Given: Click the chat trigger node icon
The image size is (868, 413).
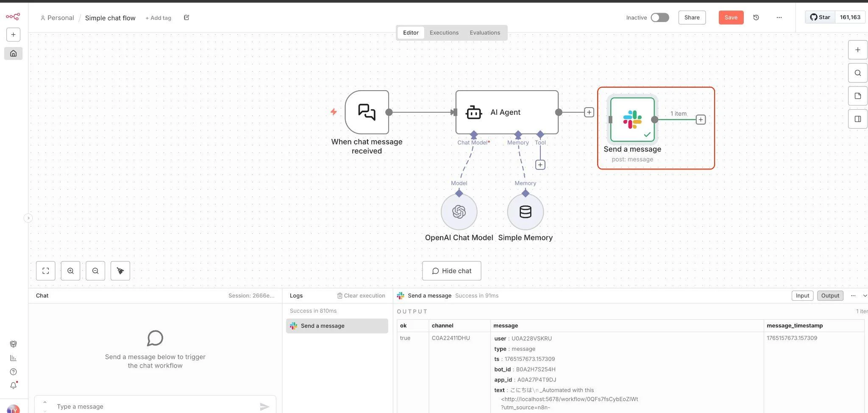Looking at the screenshot, I should pos(367,112).
